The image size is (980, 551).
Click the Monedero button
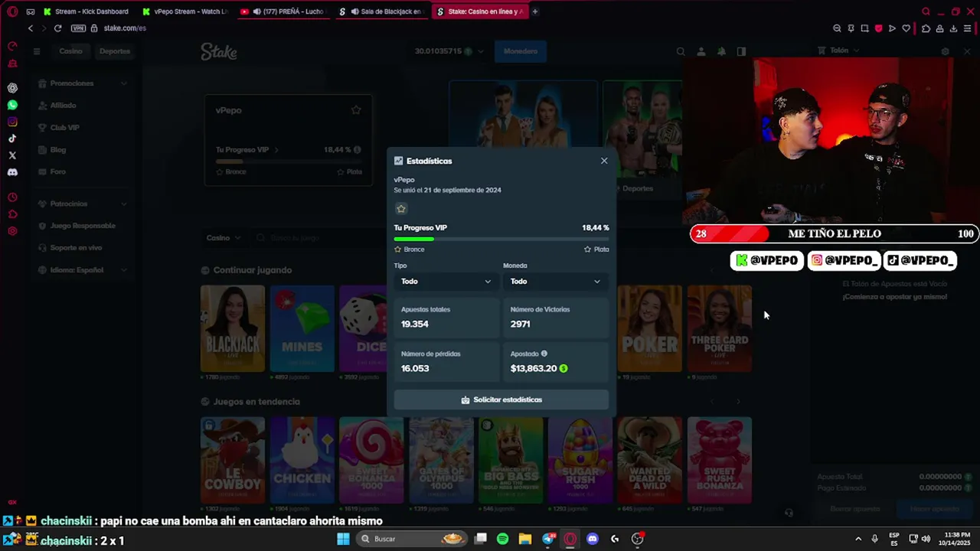point(520,51)
